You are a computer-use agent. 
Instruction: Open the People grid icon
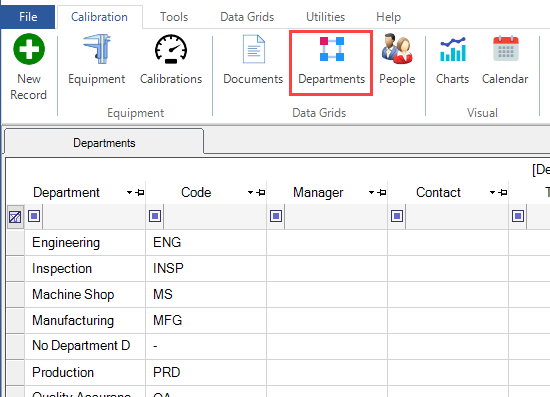397,49
